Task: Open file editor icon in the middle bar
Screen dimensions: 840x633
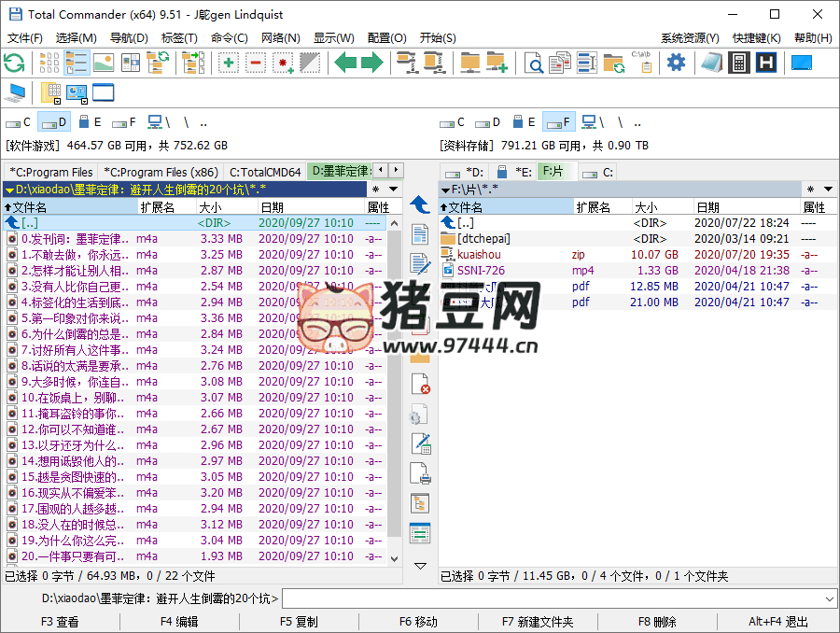Action: point(420,264)
